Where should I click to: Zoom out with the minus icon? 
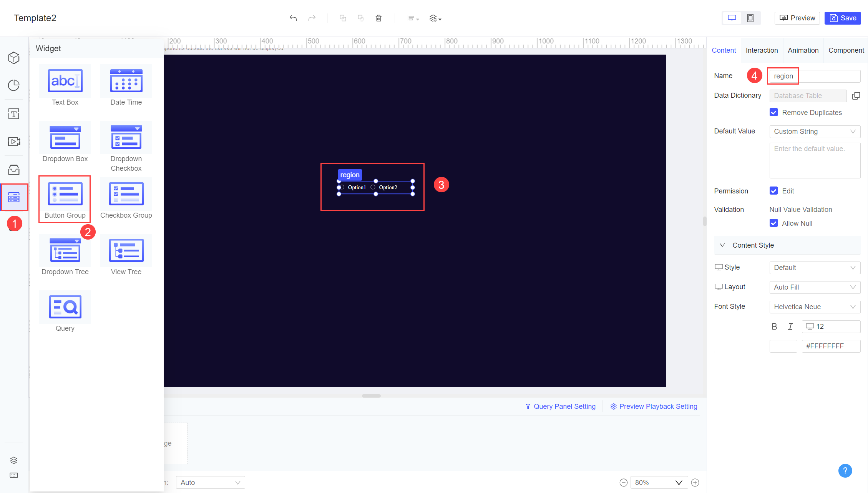pyautogui.click(x=624, y=483)
